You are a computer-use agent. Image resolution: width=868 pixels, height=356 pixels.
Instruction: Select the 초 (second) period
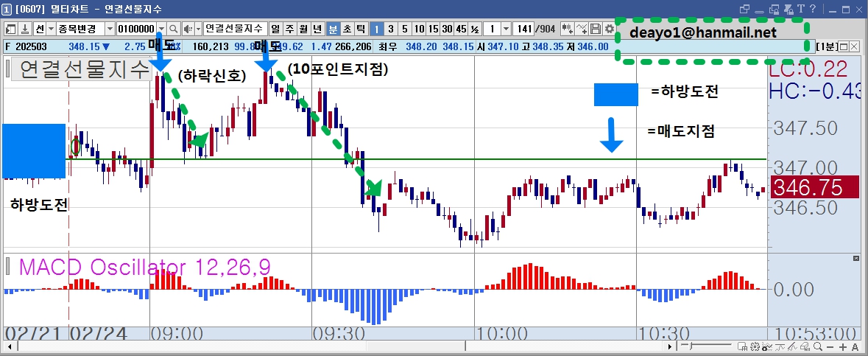(x=347, y=29)
